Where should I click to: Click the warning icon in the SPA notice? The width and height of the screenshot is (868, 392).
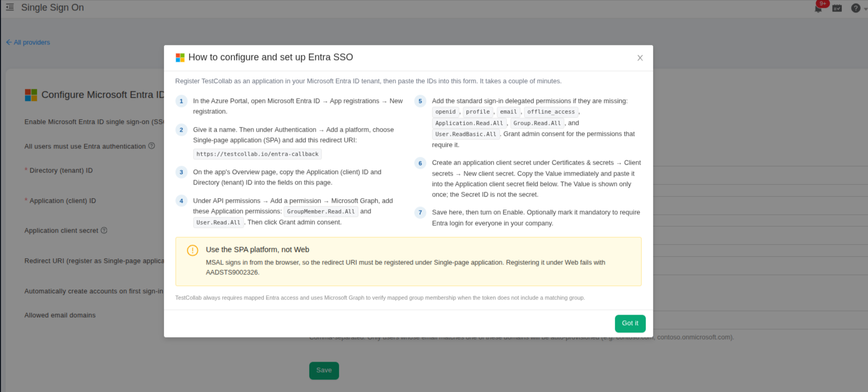point(192,250)
